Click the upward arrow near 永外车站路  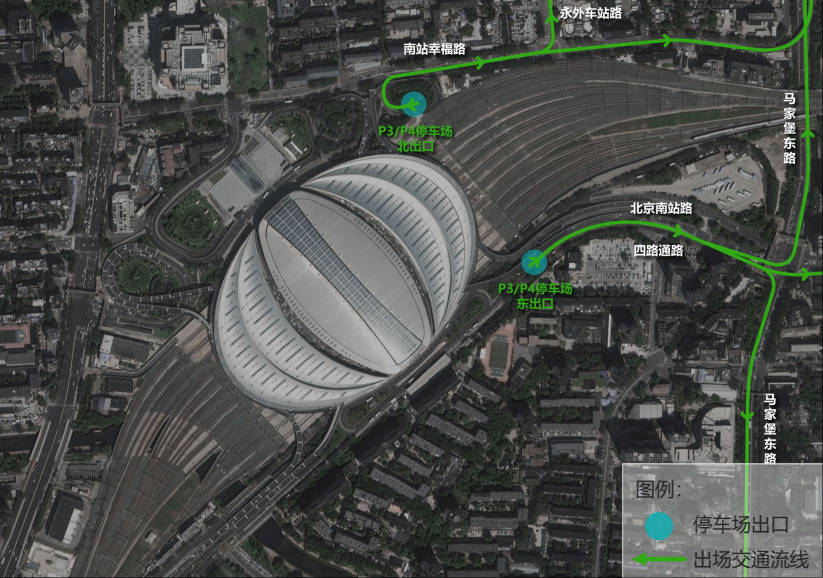pyautogui.click(x=552, y=19)
